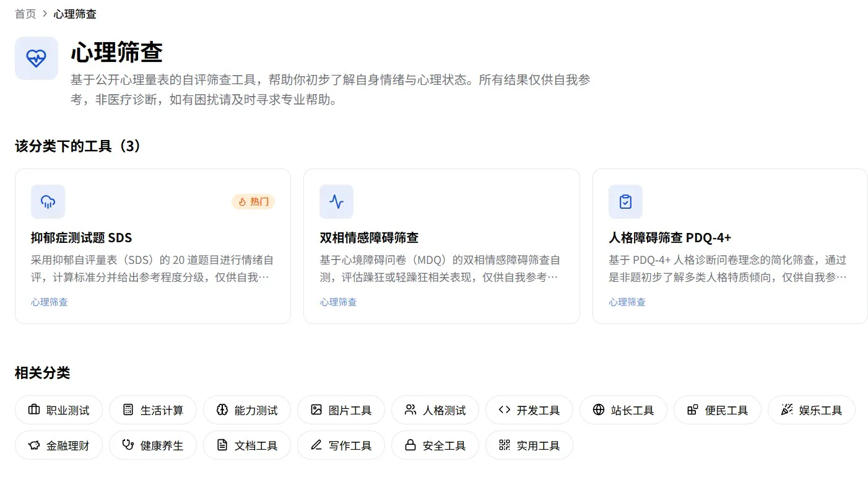This screenshot has height=477, width=868.
Task: Click the 相关分类 heading
Action: click(43, 373)
